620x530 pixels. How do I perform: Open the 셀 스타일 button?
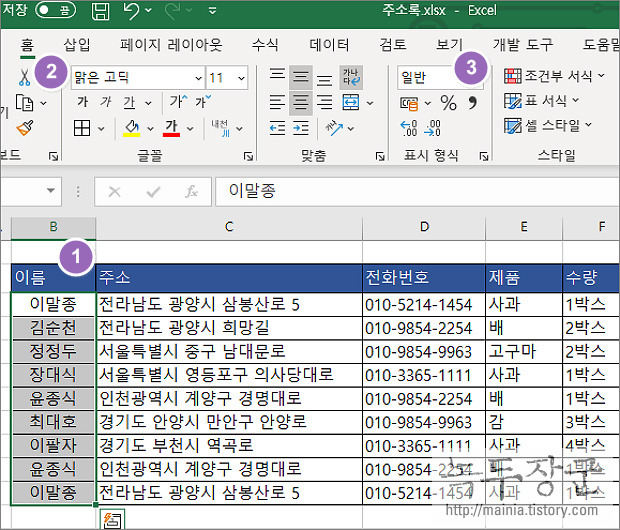pyautogui.click(x=548, y=125)
